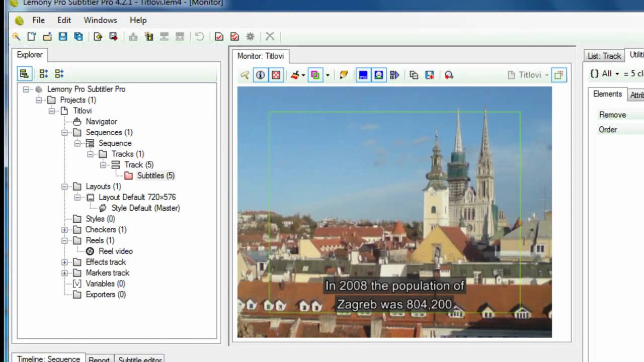Screen dimensions: 644x362
Task: Toggle the red checkerboard button in Monitor toolbar
Action: coord(276,75)
